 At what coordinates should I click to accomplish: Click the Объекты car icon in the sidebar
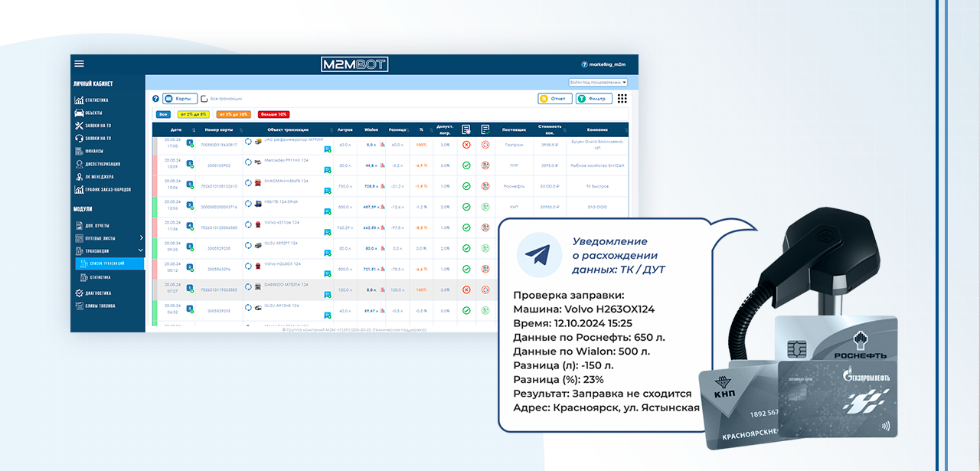tap(79, 113)
